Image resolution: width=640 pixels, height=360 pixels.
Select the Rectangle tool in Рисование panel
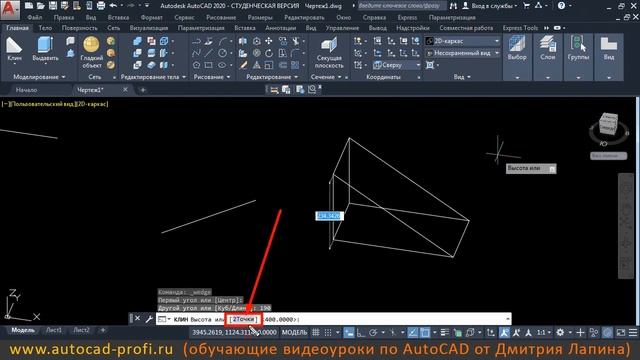(x=209, y=65)
